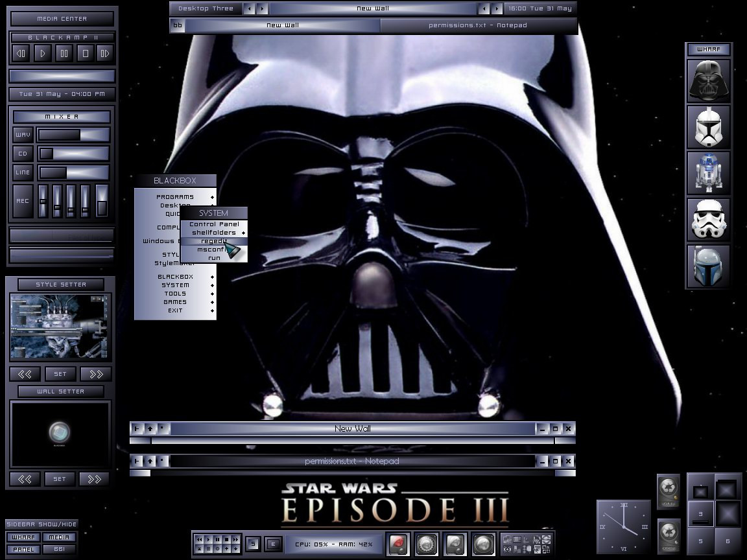The image size is (747, 560).
Task: Pause playback in BlackAmp
Action: [64, 53]
